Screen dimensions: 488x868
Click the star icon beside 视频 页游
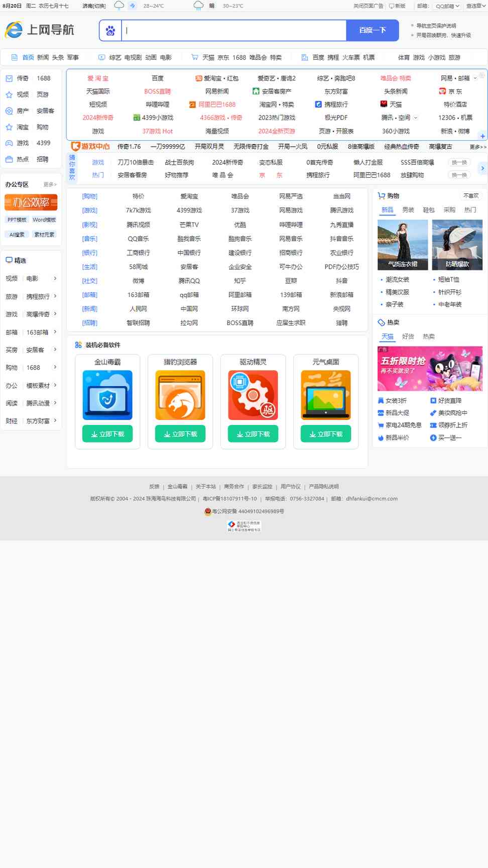[9, 94]
